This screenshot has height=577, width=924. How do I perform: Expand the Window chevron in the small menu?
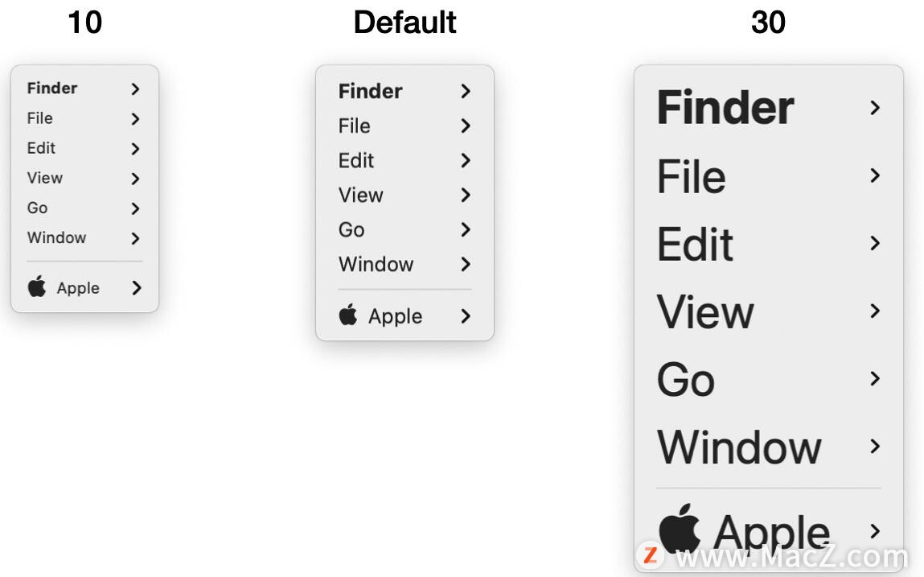click(135, 238)
